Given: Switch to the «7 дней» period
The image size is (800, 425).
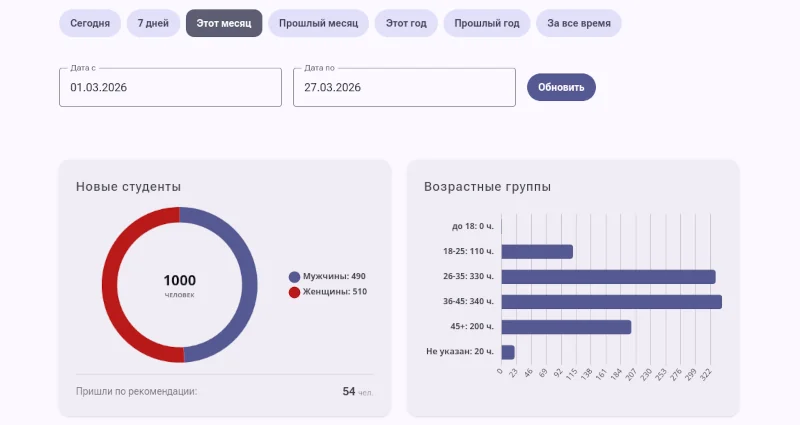Looking at the screenshot, I should point(153,23).
